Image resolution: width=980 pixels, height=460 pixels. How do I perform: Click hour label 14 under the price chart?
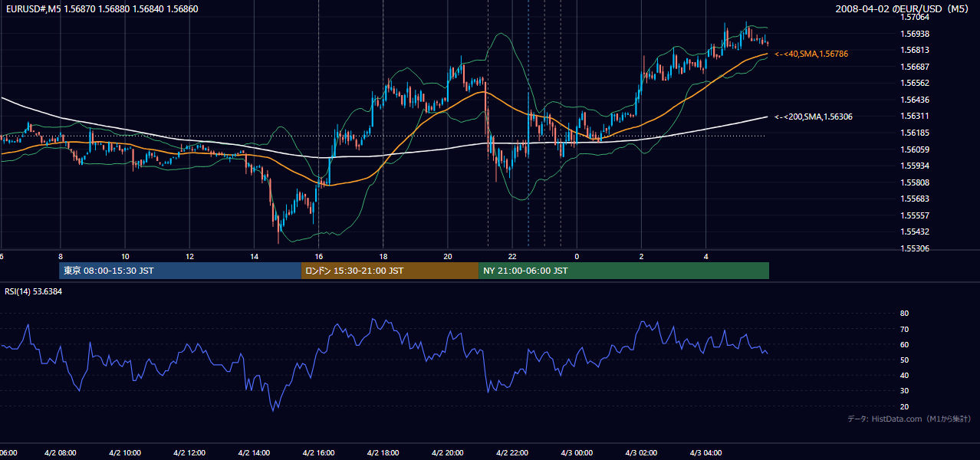pyautogui.click(x=254, y=256)
